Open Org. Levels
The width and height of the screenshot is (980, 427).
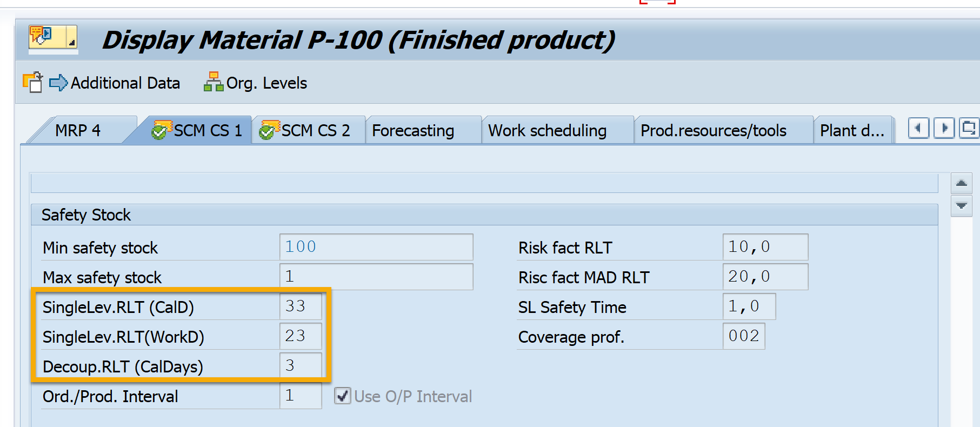256,83
